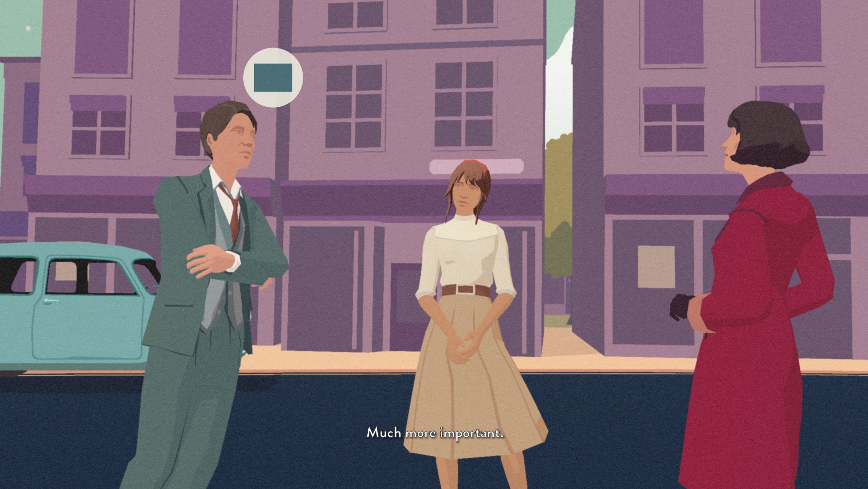
Task: Click the teal rectangle thought bubble icon
Action: coord(273,77)
